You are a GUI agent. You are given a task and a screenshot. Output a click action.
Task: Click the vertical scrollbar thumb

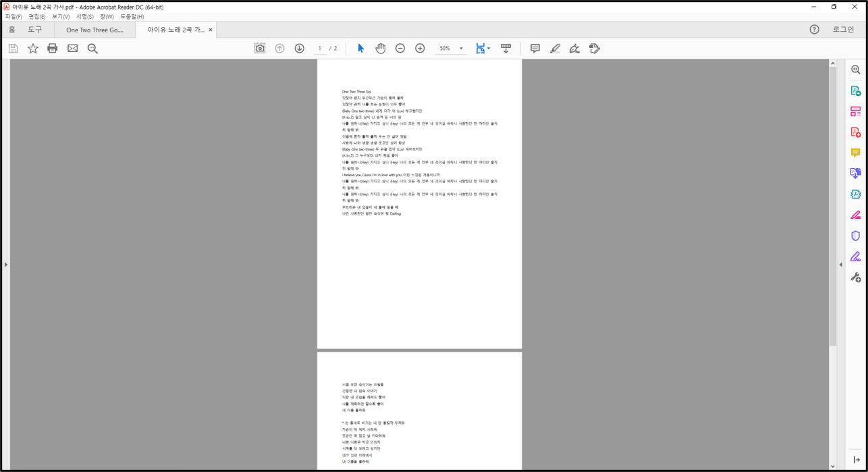833,206
